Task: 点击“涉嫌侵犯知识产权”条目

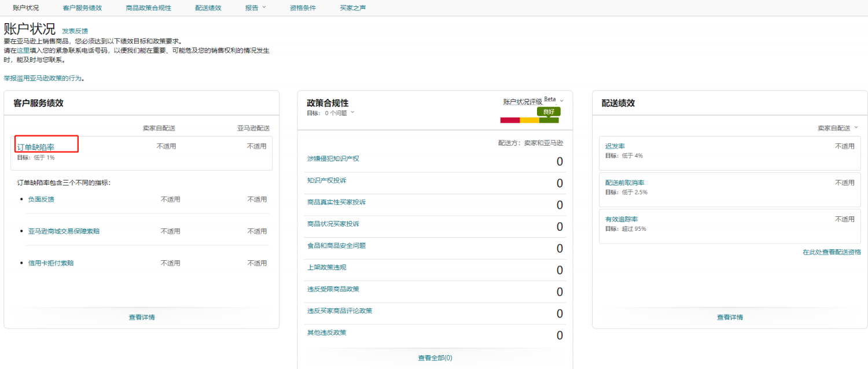Action: tap(333, 158)
